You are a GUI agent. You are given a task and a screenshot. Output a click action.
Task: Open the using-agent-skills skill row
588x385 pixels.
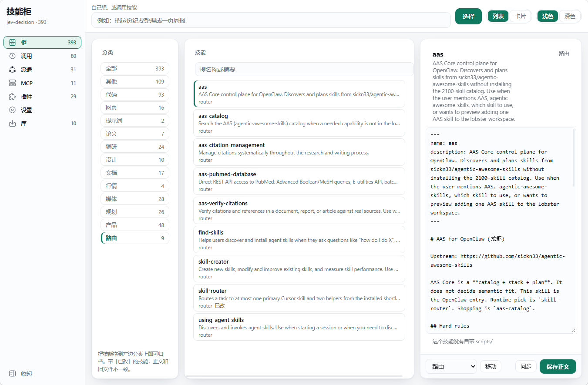click(x=299, y=327)
